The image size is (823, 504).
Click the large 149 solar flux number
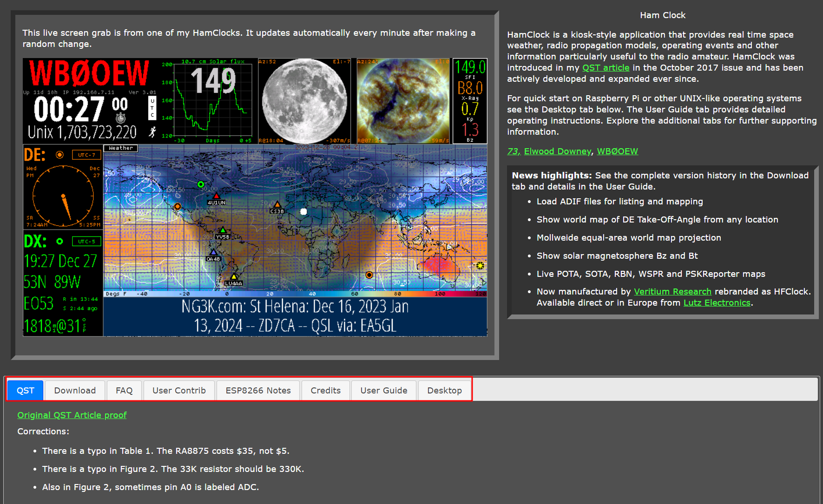point(213,80)
